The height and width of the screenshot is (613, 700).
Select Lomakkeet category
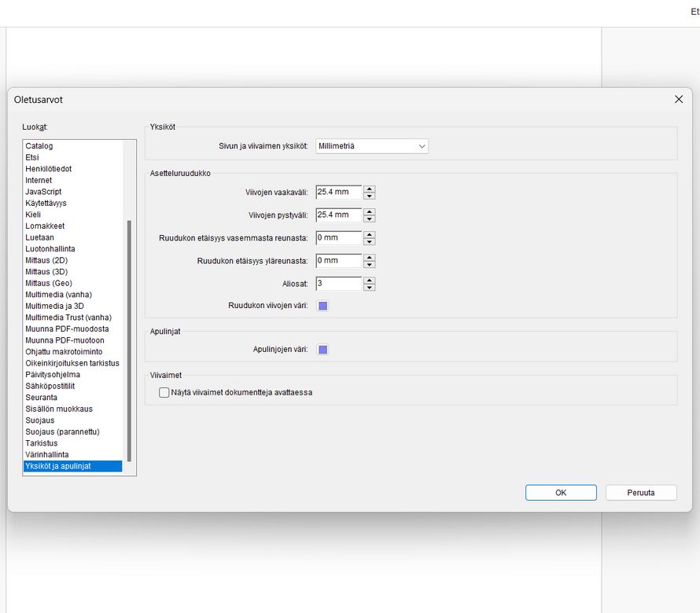pos(73,226)
